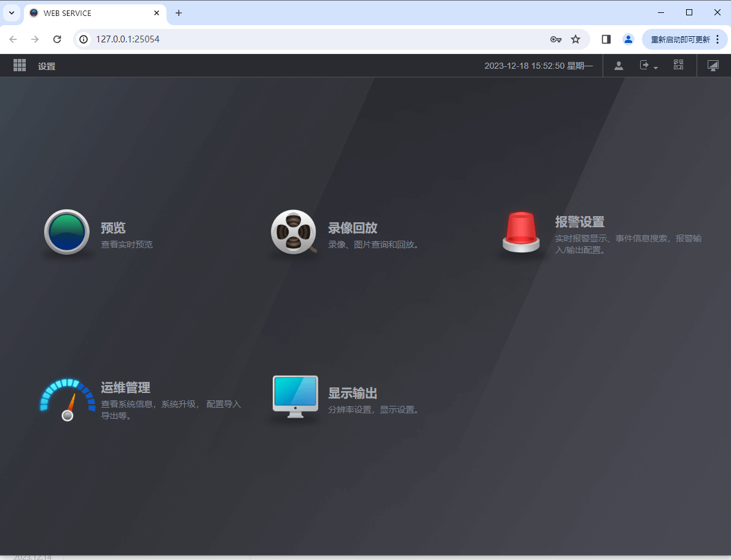The height and width of the screenshot is (560, 731).
Task: Click the logout icon in the top bar
Action: tap(644, 65)
